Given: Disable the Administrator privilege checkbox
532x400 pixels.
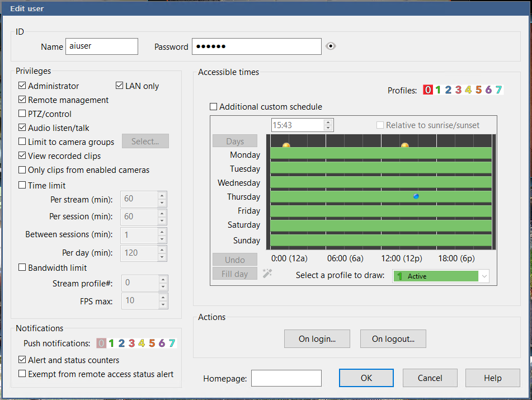Looking at the screenshot, I should [x=22, y=86].
